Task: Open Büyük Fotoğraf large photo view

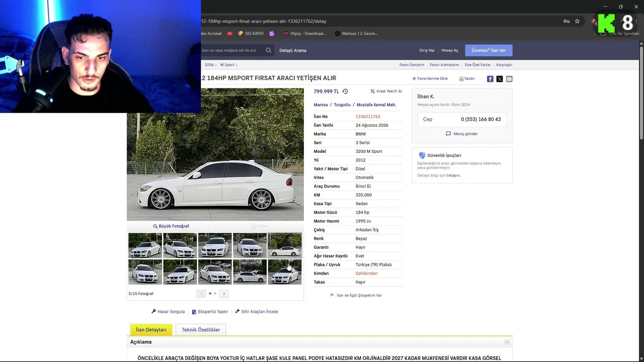Action: coord(171,226)
